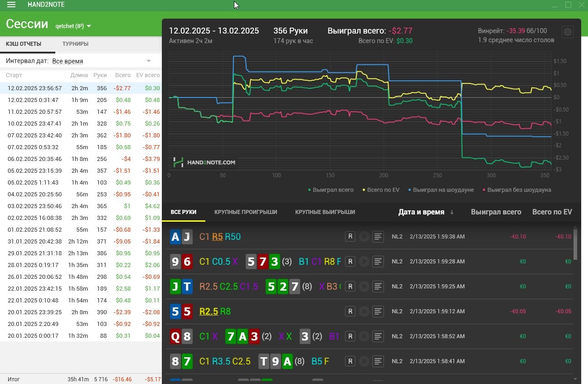Click the 2/13/2025 1:58:41 AM hand timestamp
Viewport: 588px width, 384px height.
point(437,361)
